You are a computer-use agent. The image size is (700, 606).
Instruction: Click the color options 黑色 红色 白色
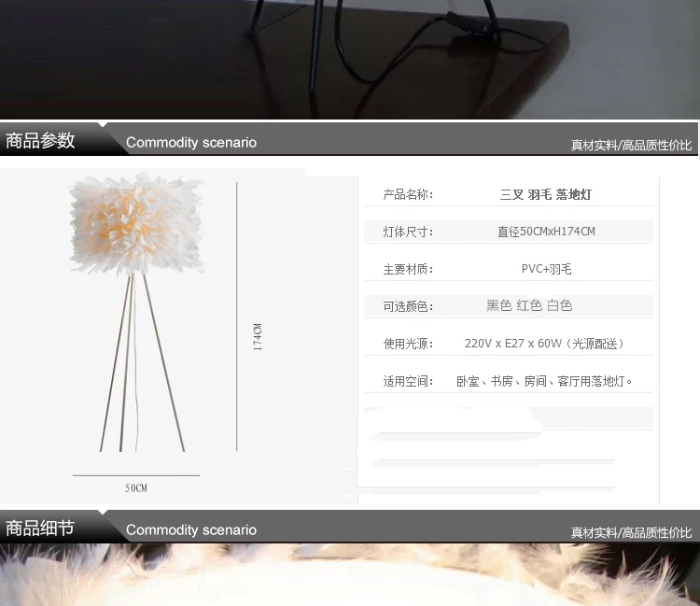[x=529, y=305]
